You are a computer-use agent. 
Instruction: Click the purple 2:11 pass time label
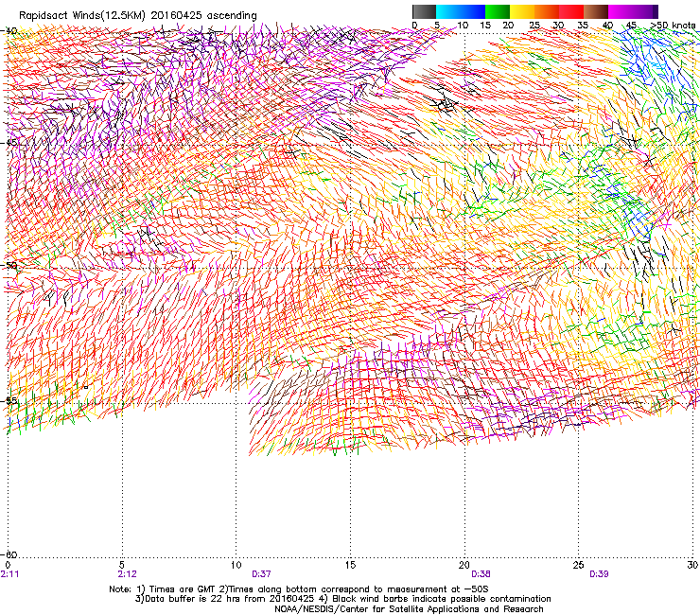9,574
